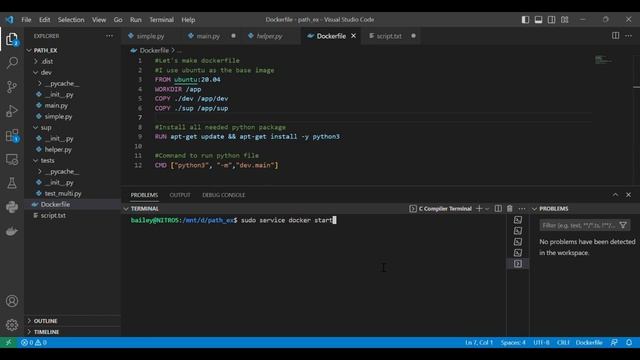
Task: Open Explorer Views and More Actions
Action: click(109, 36)
